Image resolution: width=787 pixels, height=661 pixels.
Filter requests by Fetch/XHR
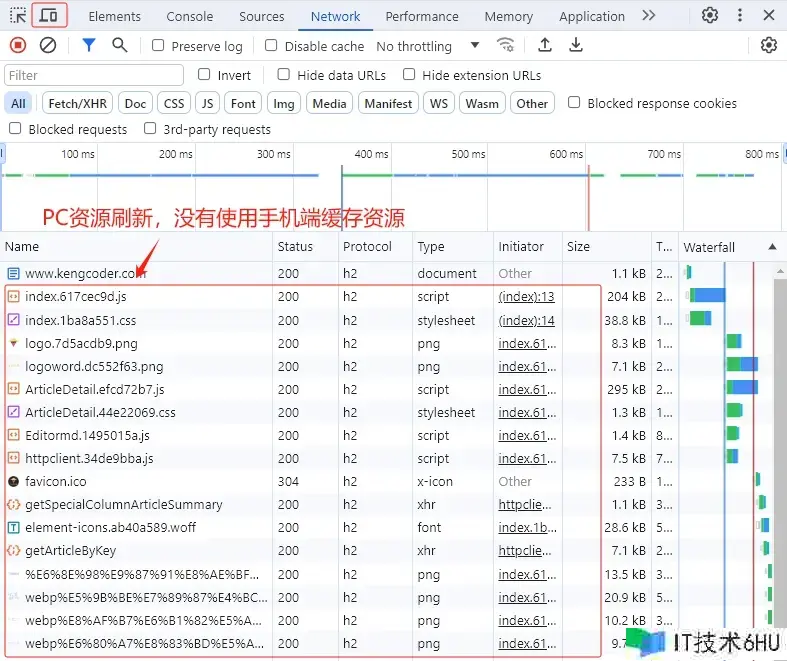pos(77,103)
